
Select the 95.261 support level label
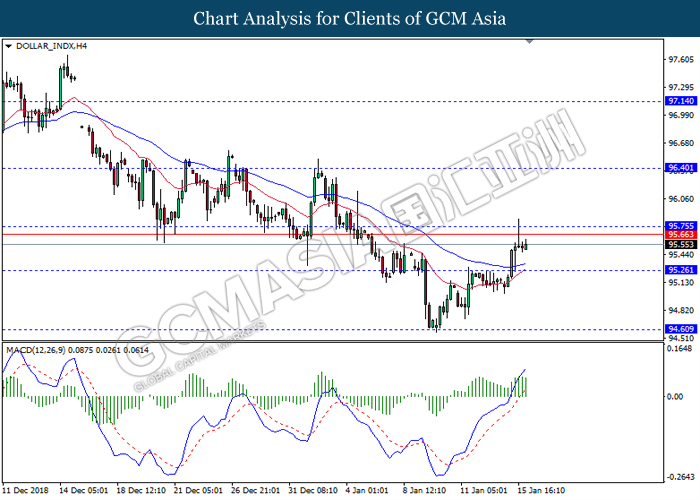point(681,270)
